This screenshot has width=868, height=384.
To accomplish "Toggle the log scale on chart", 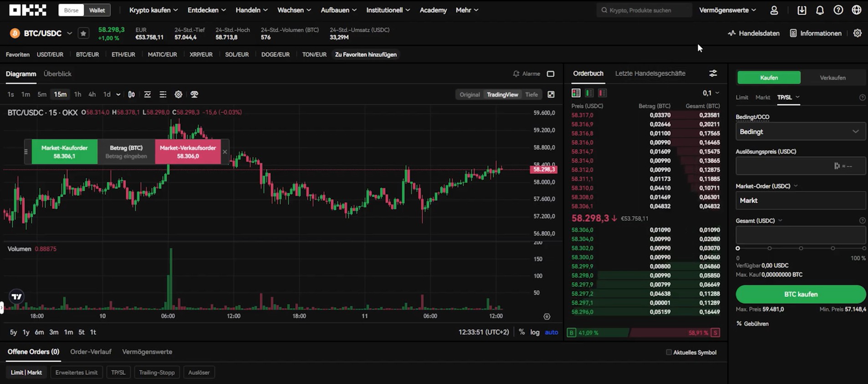I will click(x=535, y=332).
